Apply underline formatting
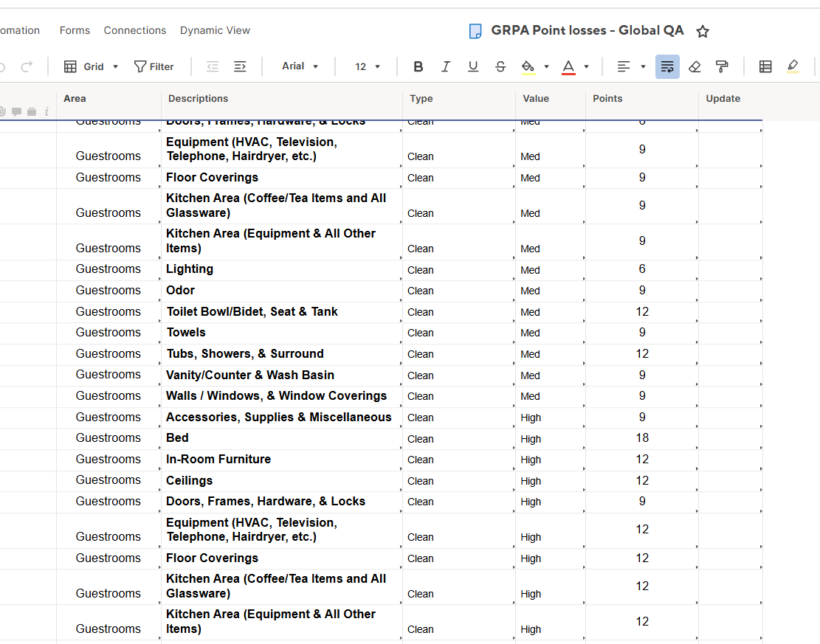Screen dimensions: 820x644 tap(473, 66)
